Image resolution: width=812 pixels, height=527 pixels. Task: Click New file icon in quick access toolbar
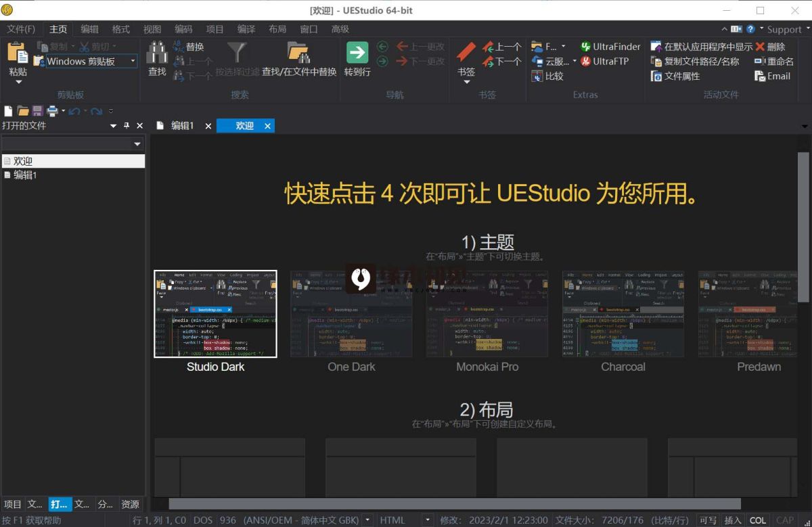(8, 111)
